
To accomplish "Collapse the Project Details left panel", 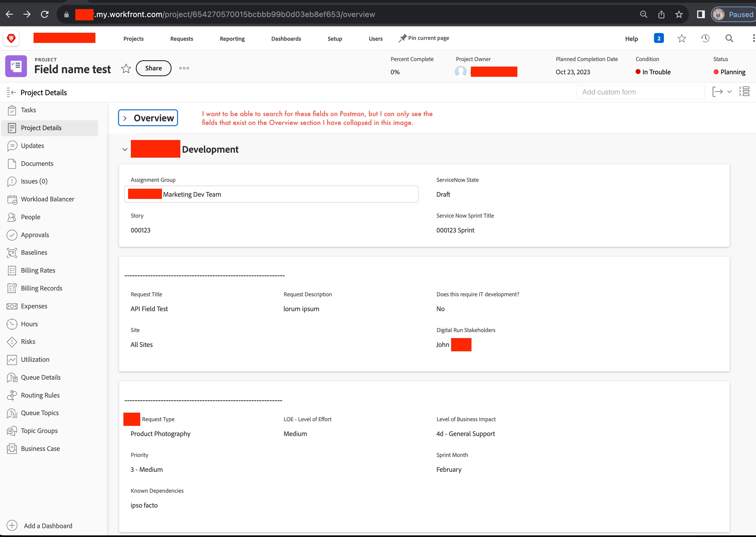I will click(11, 93).
